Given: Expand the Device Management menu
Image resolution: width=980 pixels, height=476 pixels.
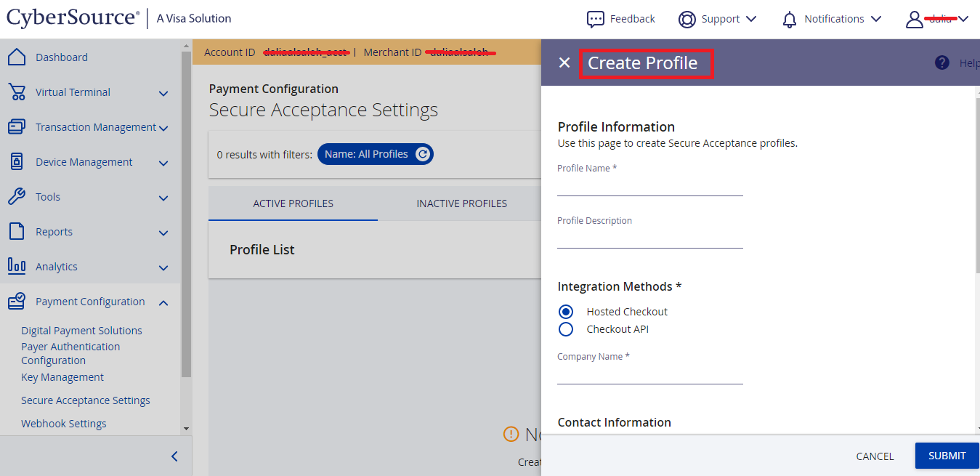Looking at the screenshot, I should [163, 163].
